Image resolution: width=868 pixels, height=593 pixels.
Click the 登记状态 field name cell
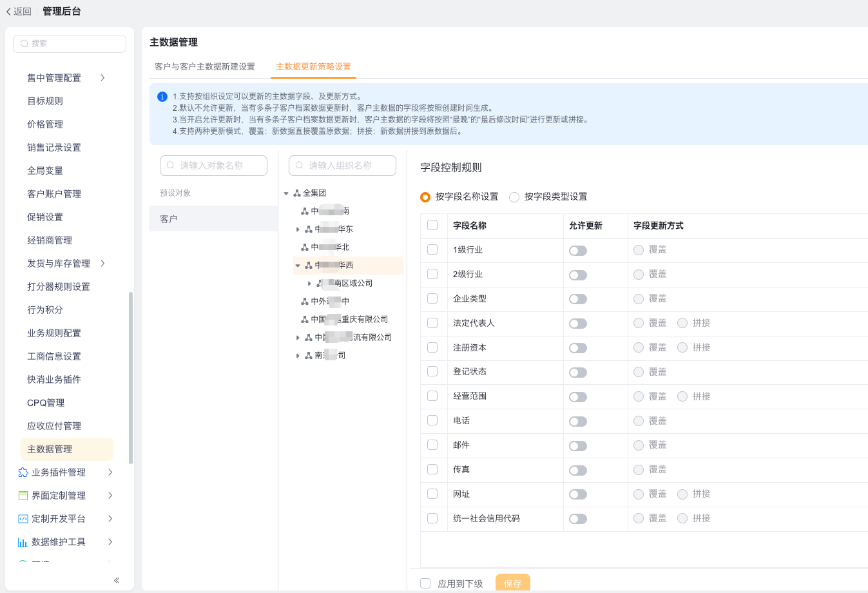(505, 372)
